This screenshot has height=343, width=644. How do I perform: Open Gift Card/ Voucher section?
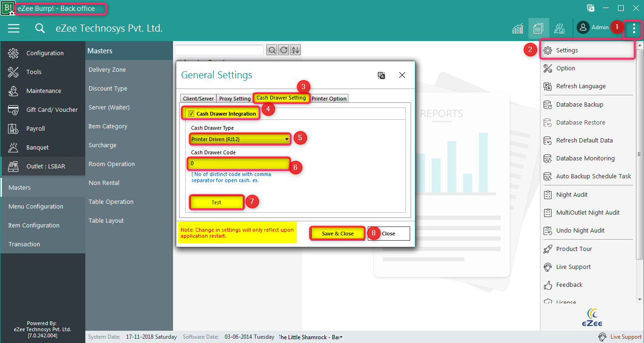pyautogui.click(x=43, y=109)
